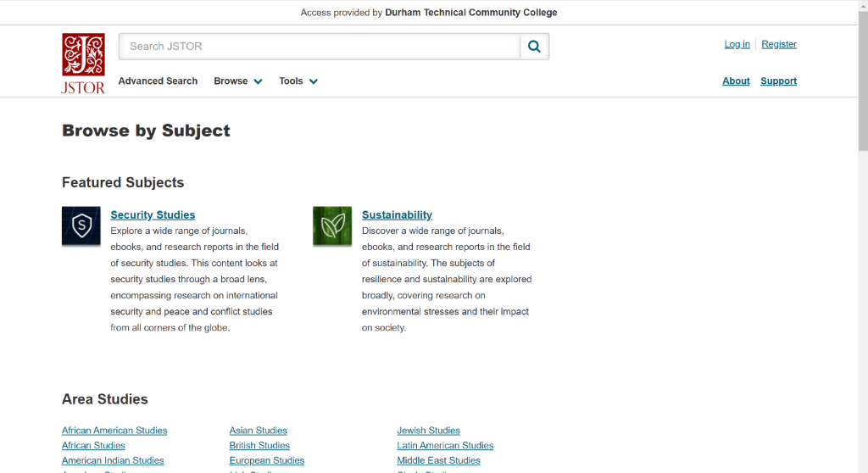Click the vertical page scrollbar
The image size is (868, 473).
point(862,254)
